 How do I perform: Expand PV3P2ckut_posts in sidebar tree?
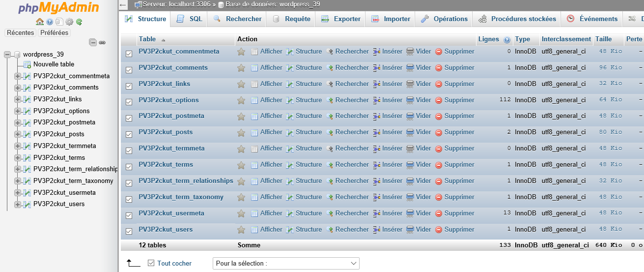[17, 134]
